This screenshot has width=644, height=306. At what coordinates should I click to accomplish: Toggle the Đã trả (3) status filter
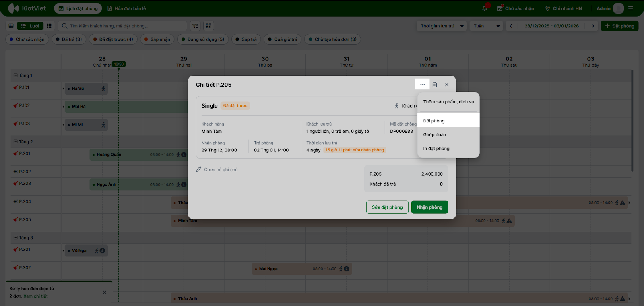click(x=69, y=39)
